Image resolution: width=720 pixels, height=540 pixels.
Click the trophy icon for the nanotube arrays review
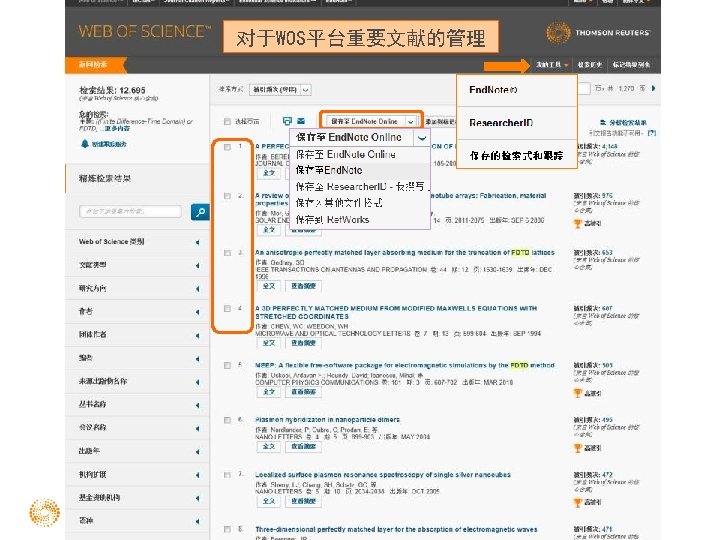pos(578,223)
